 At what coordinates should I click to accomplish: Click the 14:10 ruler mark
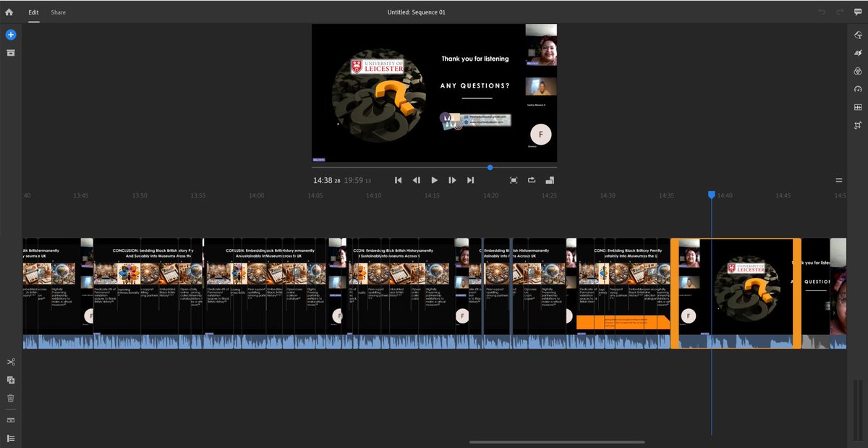tap(373, 195)
